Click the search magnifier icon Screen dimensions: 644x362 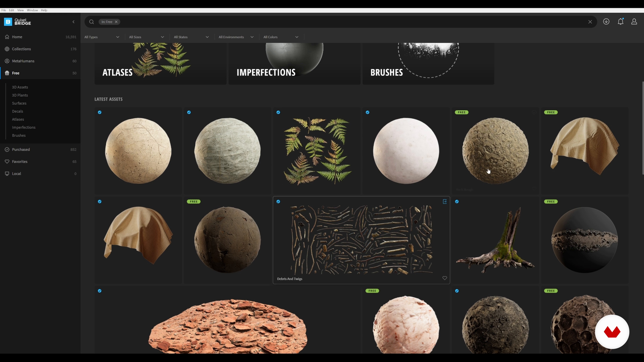92,22
